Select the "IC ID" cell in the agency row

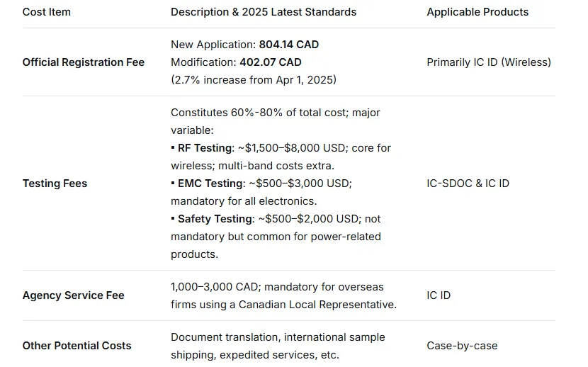click(x=439, y=295)
